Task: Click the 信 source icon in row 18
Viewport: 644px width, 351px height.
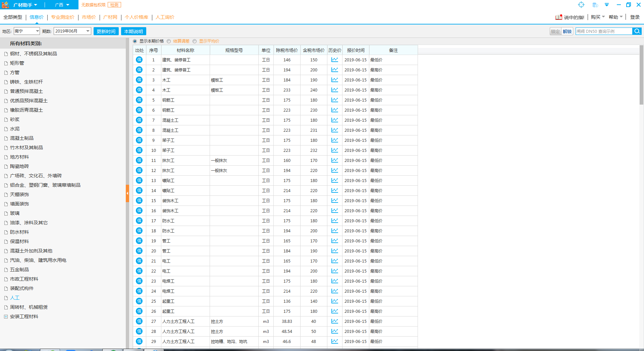Action: pyautogui.click(x=139, y=231)
